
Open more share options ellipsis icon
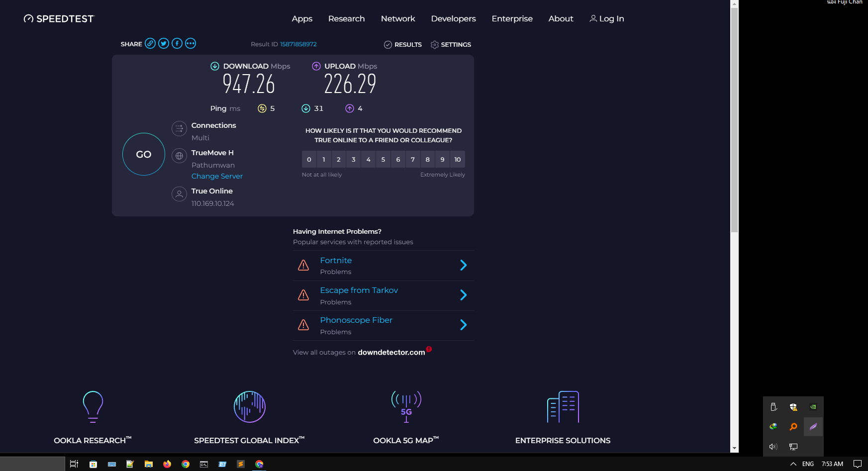click(191, 43)
